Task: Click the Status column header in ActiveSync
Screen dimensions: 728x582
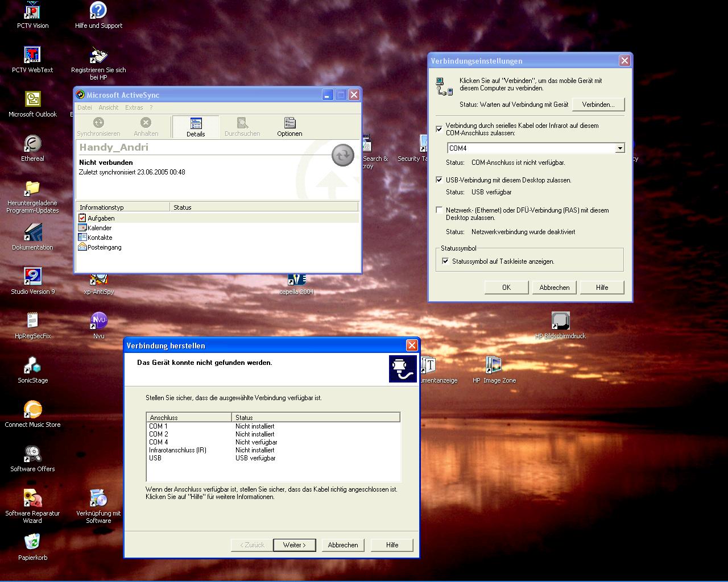Action: 264,207
